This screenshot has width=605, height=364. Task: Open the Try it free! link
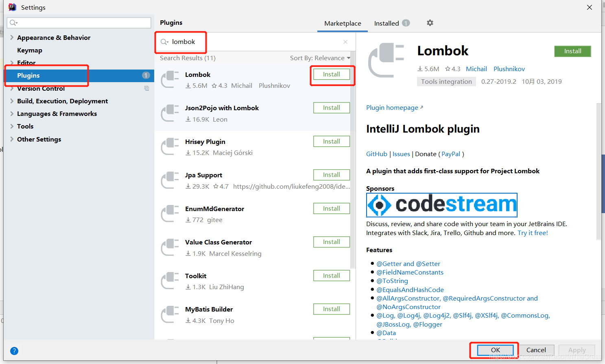533,233
